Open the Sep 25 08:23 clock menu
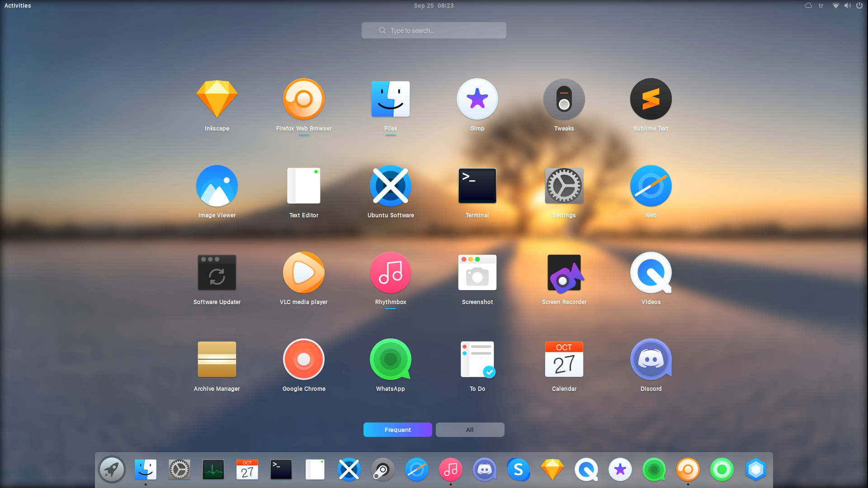This screenshot has height=488, width=868. click(x=434, y=5)
